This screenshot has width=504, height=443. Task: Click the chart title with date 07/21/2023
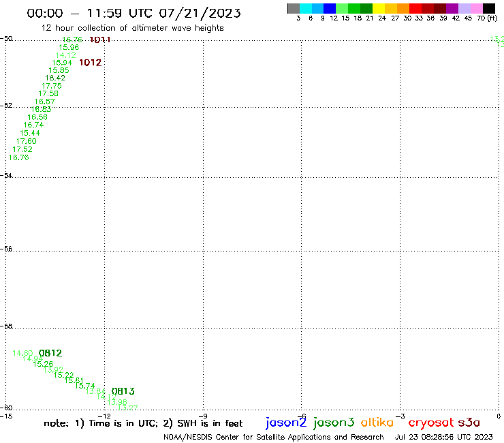133,13
